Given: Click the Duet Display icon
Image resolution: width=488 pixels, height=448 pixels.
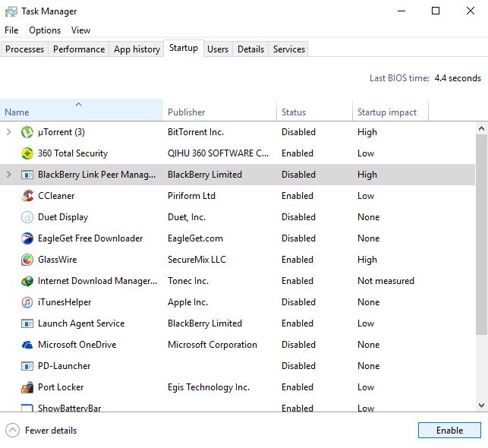Looking at the screenshot, I should (x=27, y=217).
